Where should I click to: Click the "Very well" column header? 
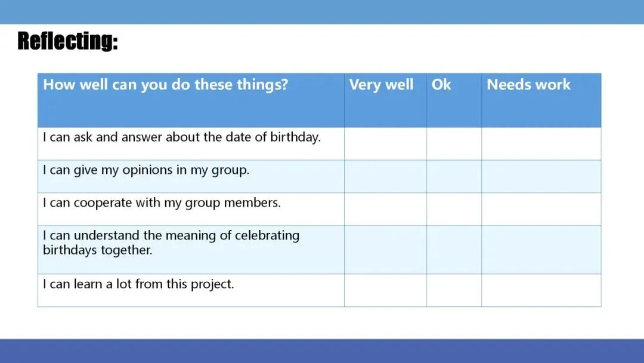(382, 85)
